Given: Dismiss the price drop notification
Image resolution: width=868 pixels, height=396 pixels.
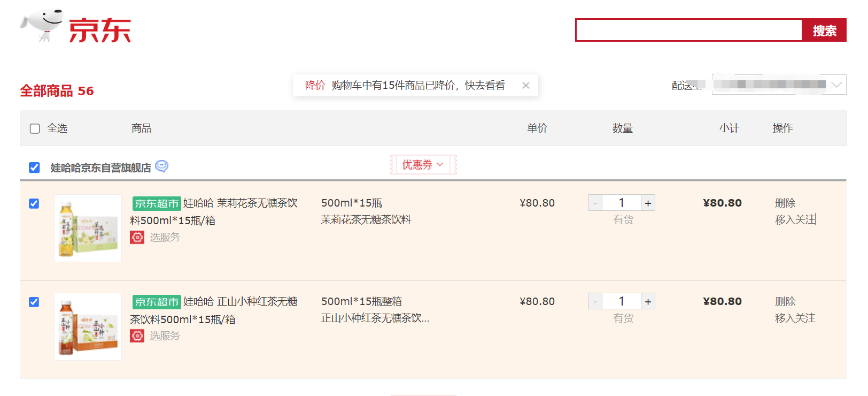Looking at the screenshot, I should tap(526, 85).
